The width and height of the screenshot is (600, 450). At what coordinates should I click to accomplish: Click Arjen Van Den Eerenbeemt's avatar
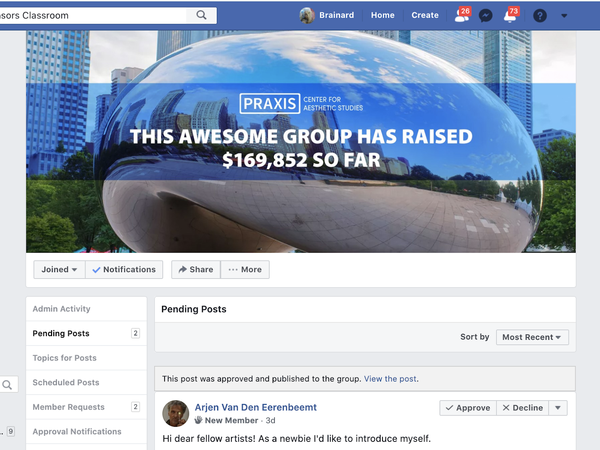tap(176, 413)
